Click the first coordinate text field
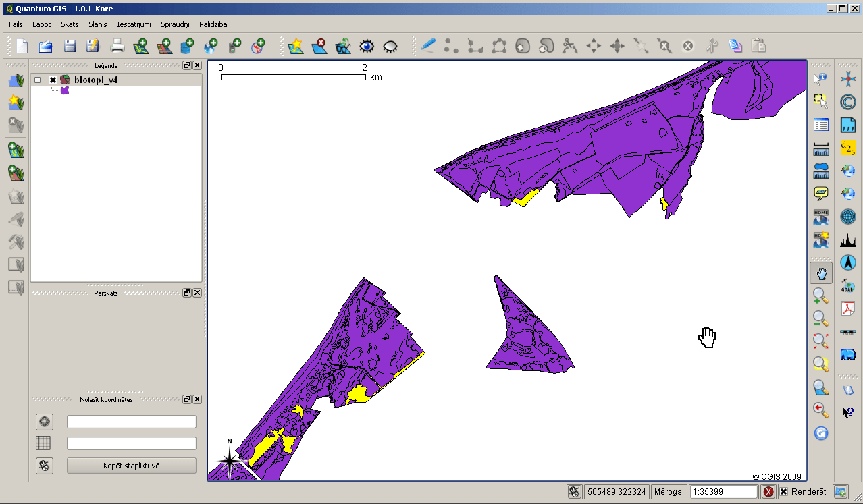Viewport: 863px width, 504px height. (x=132, y=422)
